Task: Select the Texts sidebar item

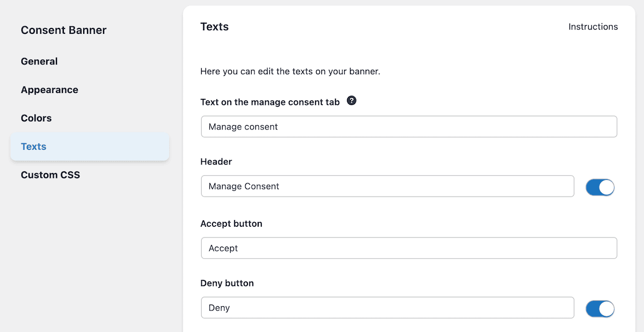Action: coord(90,147)
